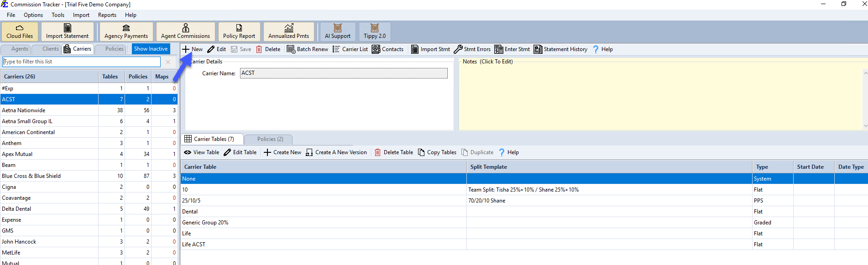Click View Table
The height and width of the screenshot is (265, 868).
coord(202,152)
